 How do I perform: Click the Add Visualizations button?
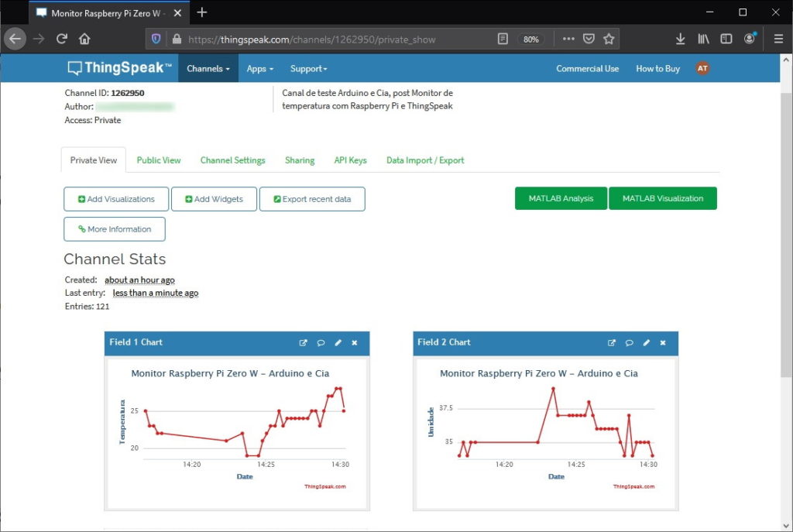coord(116,199)
